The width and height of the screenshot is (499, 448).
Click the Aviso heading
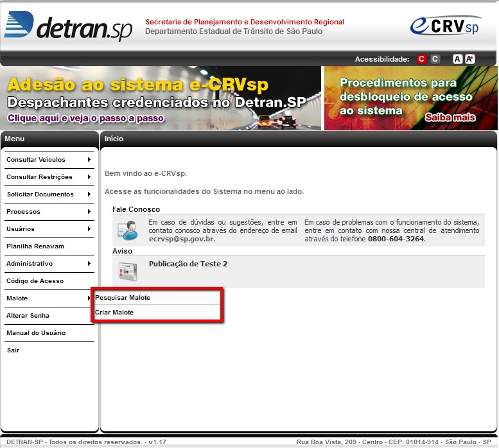(x=122, y=251)
